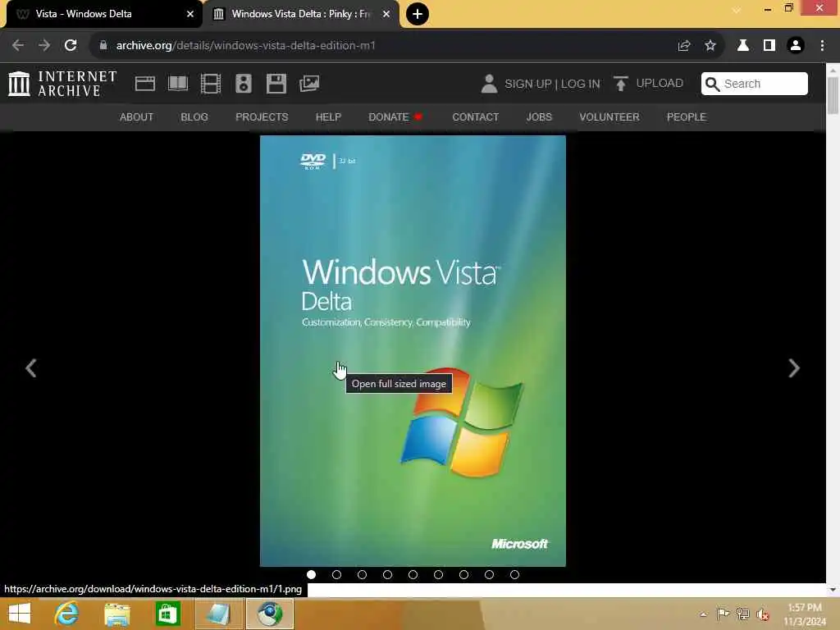Open full sized Windows Vista Delta image
Image resolution: width=840 pixels, height=630 pixels.
[x=413, y=351]
